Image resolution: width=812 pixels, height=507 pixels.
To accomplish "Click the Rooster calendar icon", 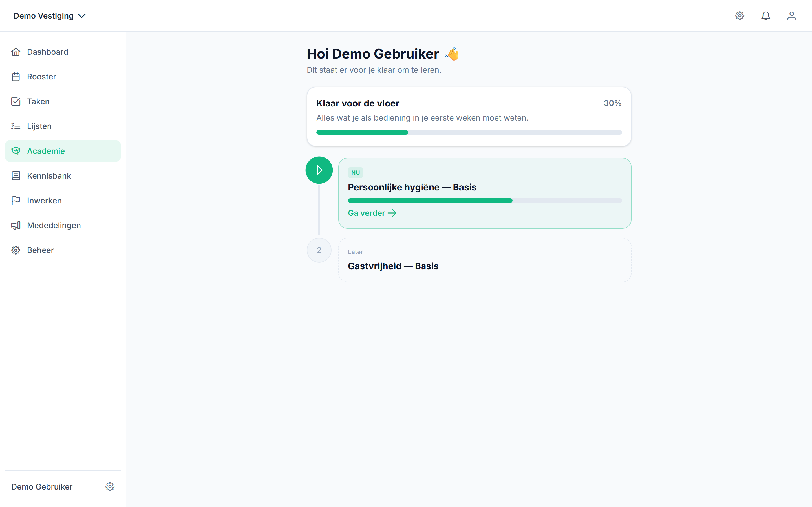I will pos(16,77).
